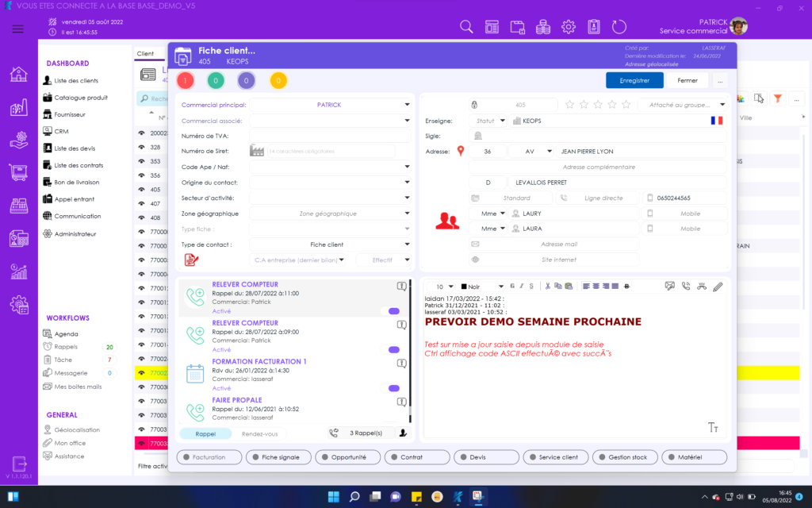The width and height of the screenshot is (812, 508).
Task: Expand the Type de contact dropdown
Action: click(407, 244)
